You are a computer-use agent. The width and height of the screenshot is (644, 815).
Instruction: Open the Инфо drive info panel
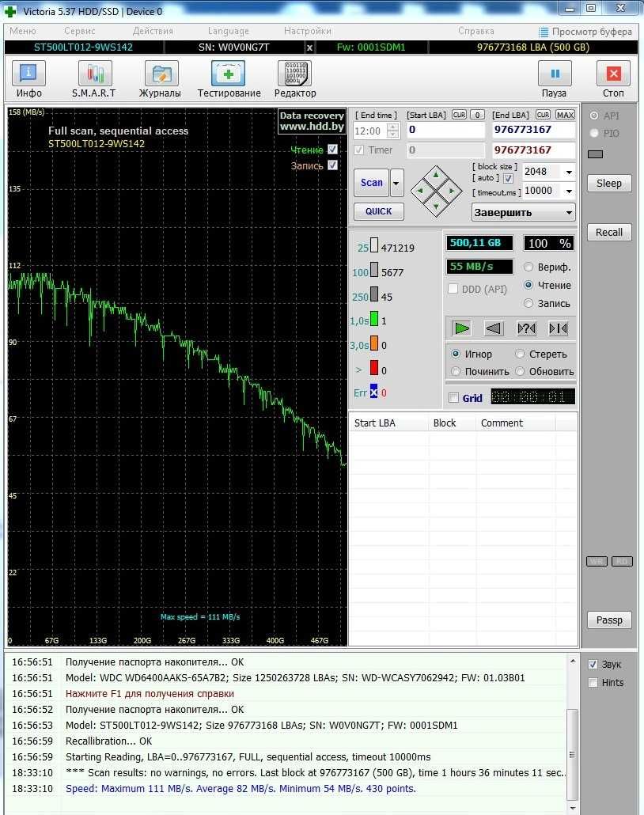pyautogui.click(x=28, y=74)
